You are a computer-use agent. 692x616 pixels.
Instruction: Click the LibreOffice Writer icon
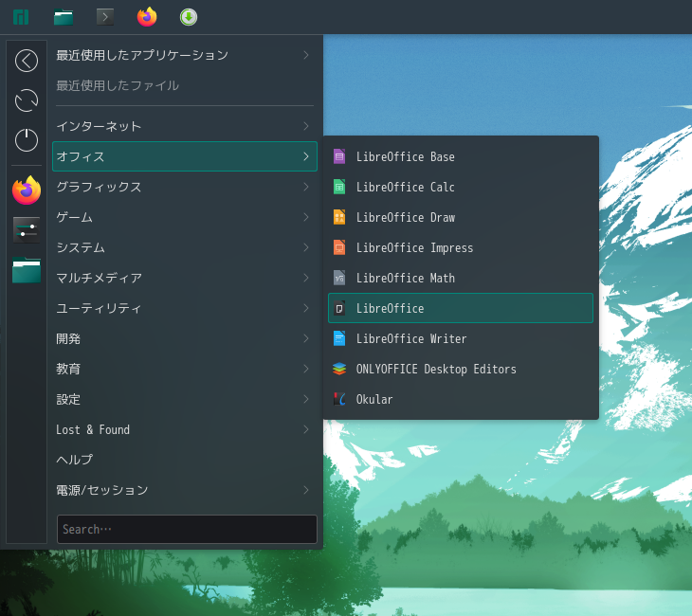click(x=339, y=338)
